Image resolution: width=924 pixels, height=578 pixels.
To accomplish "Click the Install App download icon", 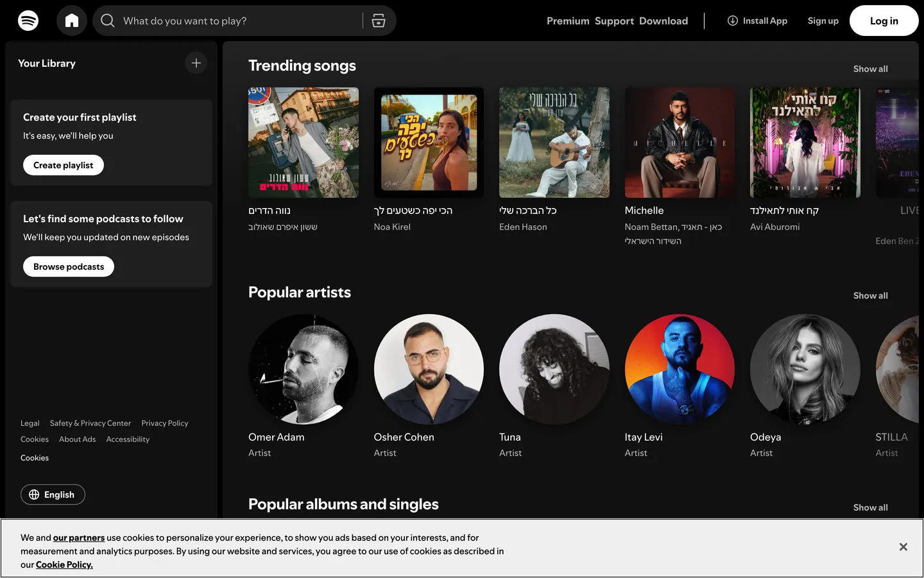I will pos(732,21).
